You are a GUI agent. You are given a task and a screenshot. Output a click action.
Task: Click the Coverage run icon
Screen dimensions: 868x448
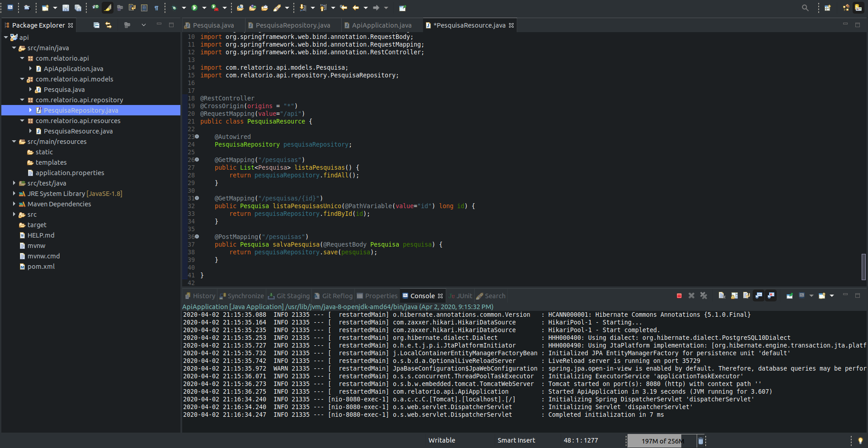[x=215, y=8]
